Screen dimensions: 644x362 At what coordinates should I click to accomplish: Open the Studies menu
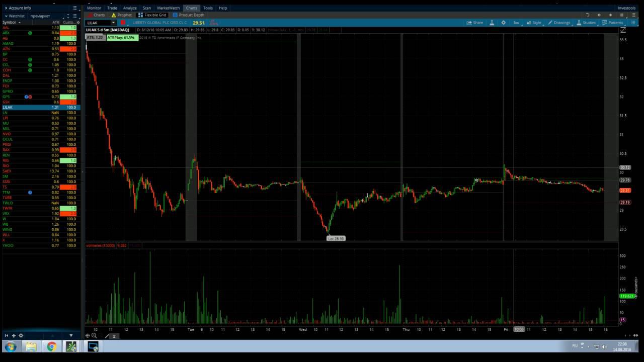tap(586, 23)
